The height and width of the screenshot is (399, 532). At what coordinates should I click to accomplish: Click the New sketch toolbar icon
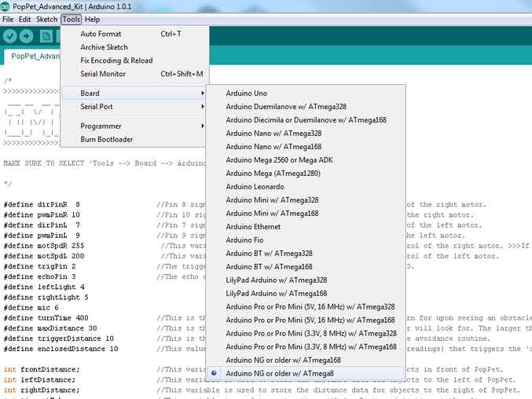pyautogui.click(x=46, y=36)
